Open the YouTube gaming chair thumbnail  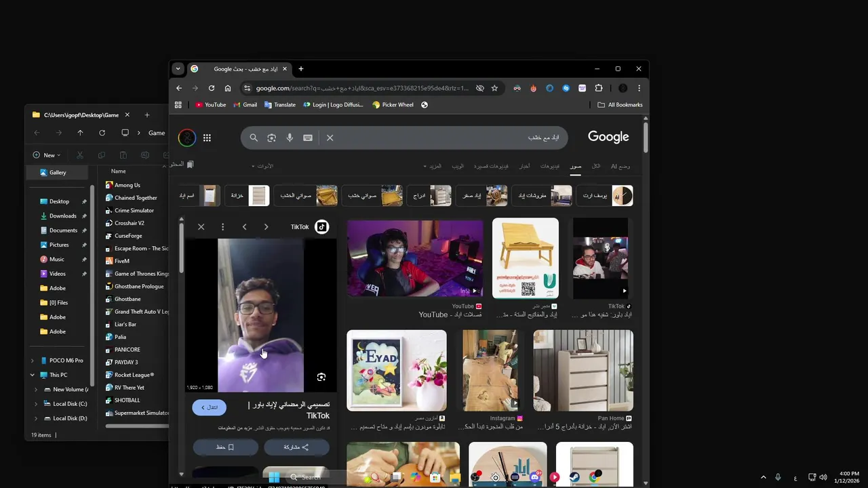coord(415,258)
